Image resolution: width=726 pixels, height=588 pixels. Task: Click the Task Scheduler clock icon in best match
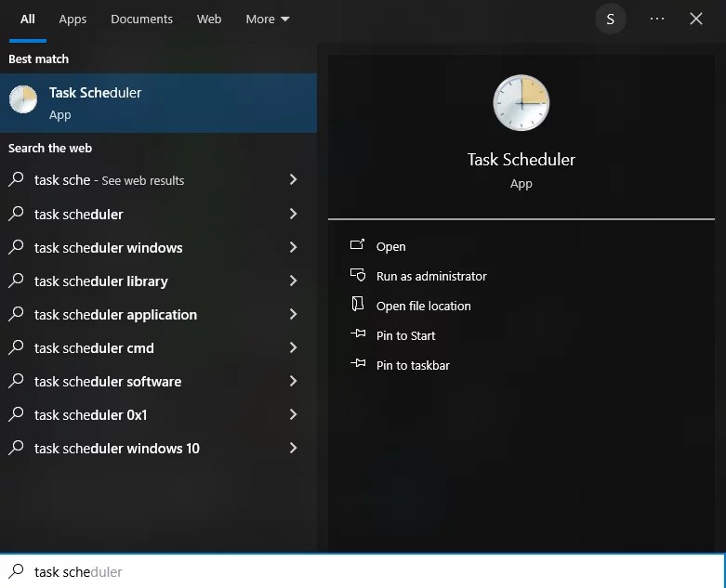click(23, 99)
